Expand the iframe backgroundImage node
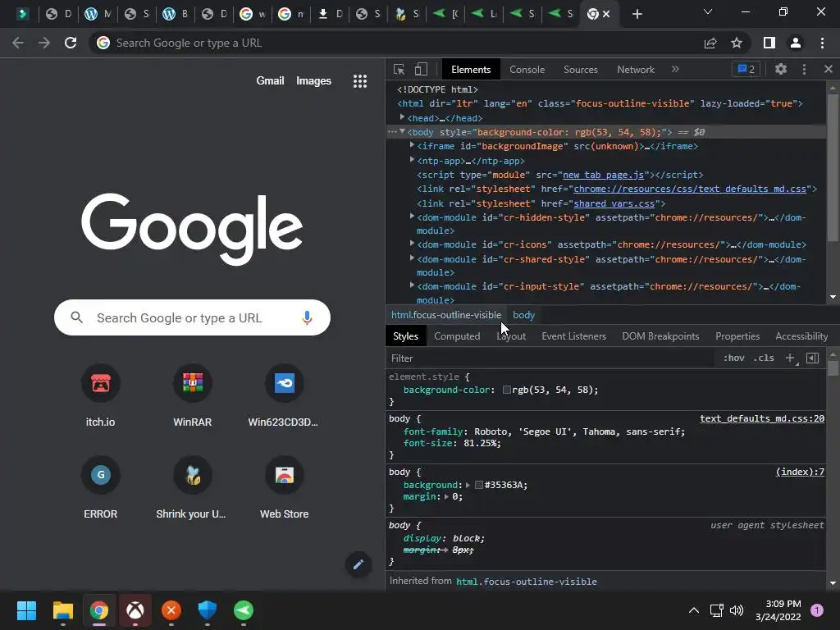 point(412,145)
